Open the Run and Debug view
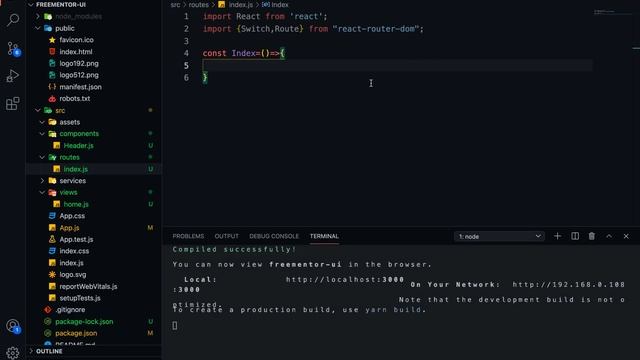The height and width of the screenshot is (360, 640). click(13, 76)
